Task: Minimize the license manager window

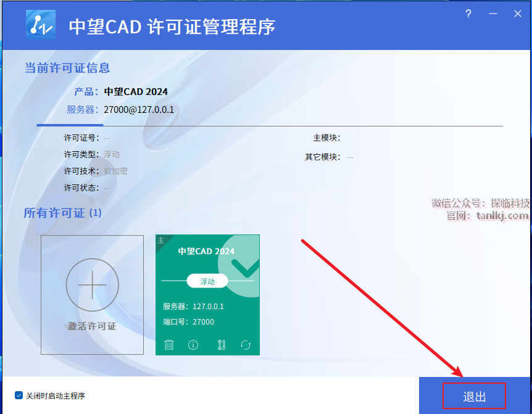Action: tap(493, 14)
